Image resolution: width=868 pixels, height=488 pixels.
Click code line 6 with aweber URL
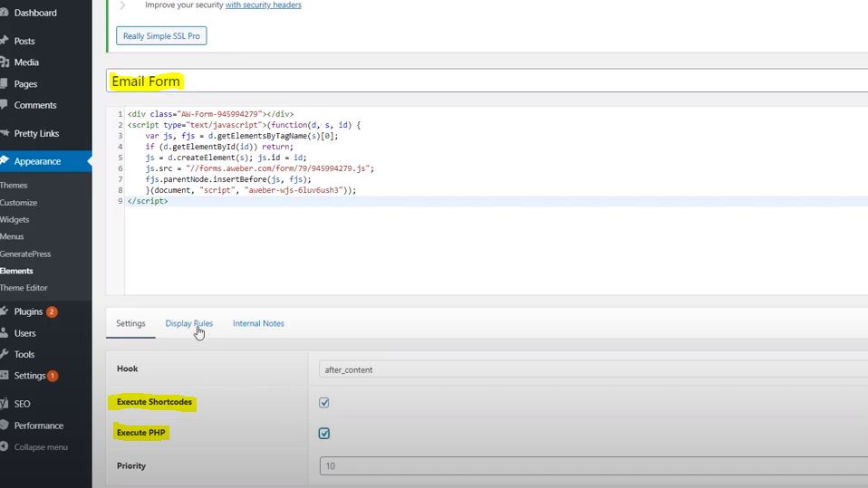[260, 168]
